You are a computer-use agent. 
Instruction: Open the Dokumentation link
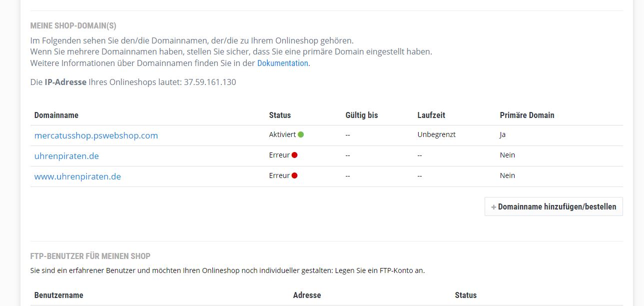pos(282,63)
